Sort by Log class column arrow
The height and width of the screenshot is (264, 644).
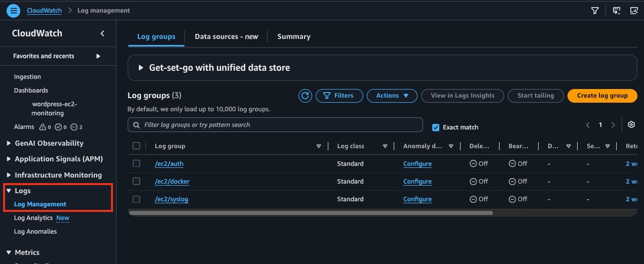tap(385, 146)
